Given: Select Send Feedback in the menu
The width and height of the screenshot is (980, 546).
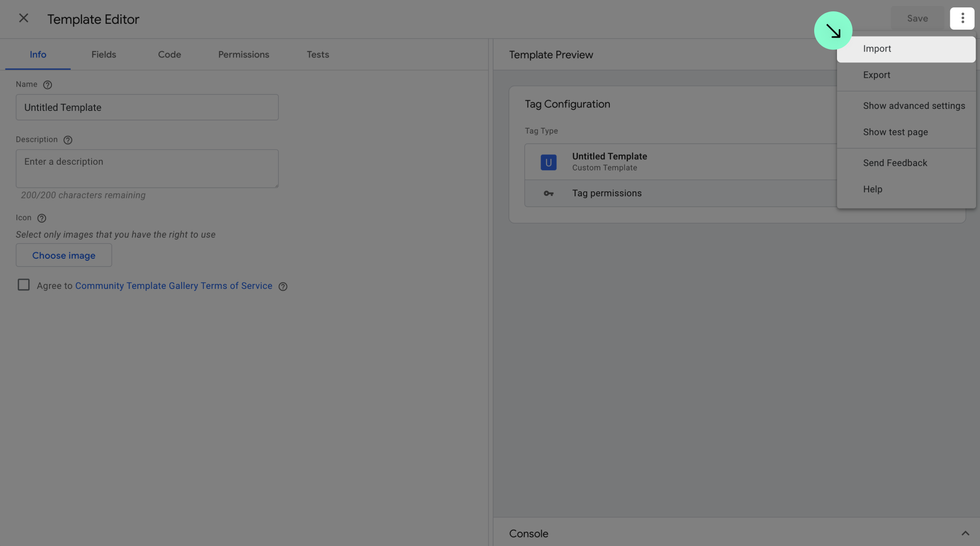Looking at the screenshot, I should [906, 163].
